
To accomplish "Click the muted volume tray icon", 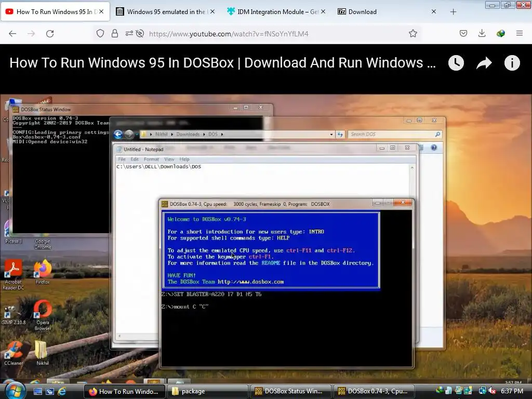I will click(491, 391).
